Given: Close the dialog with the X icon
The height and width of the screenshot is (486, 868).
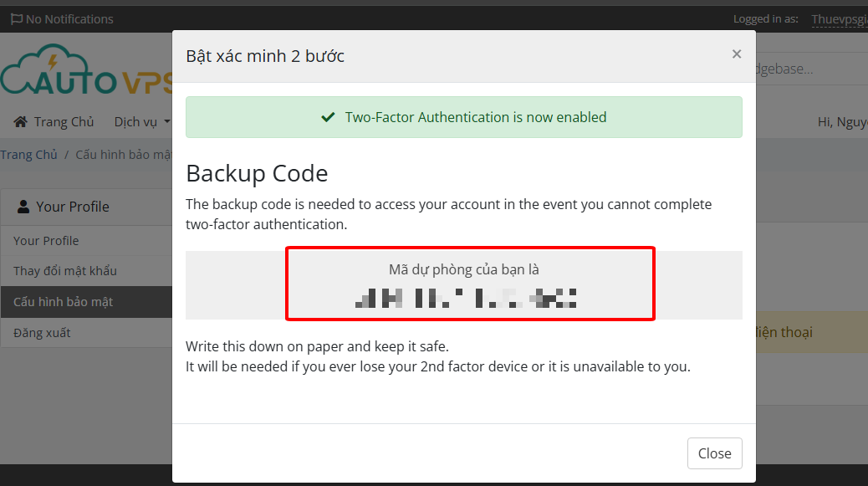Looking at the screenshot, I should [x=736, y=54].
